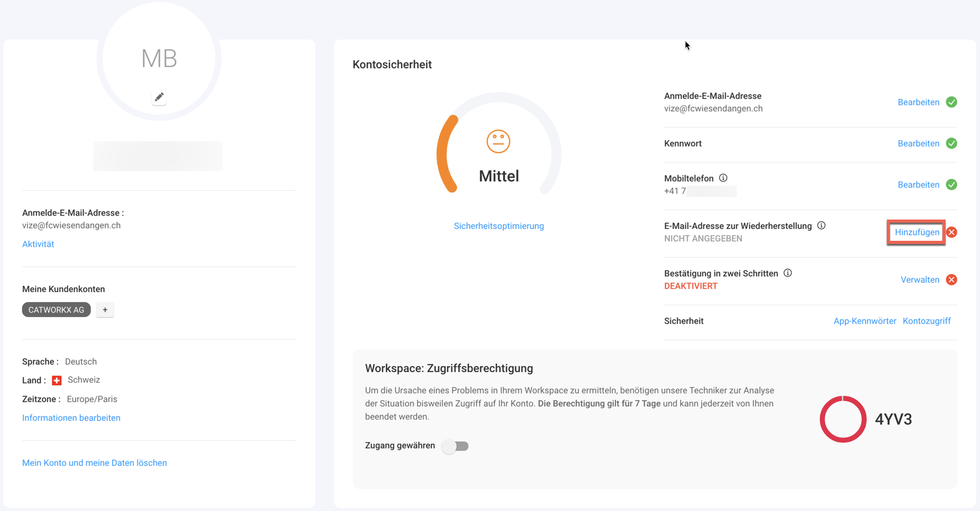Open the Kontozugriff link

tap(926, 321)
